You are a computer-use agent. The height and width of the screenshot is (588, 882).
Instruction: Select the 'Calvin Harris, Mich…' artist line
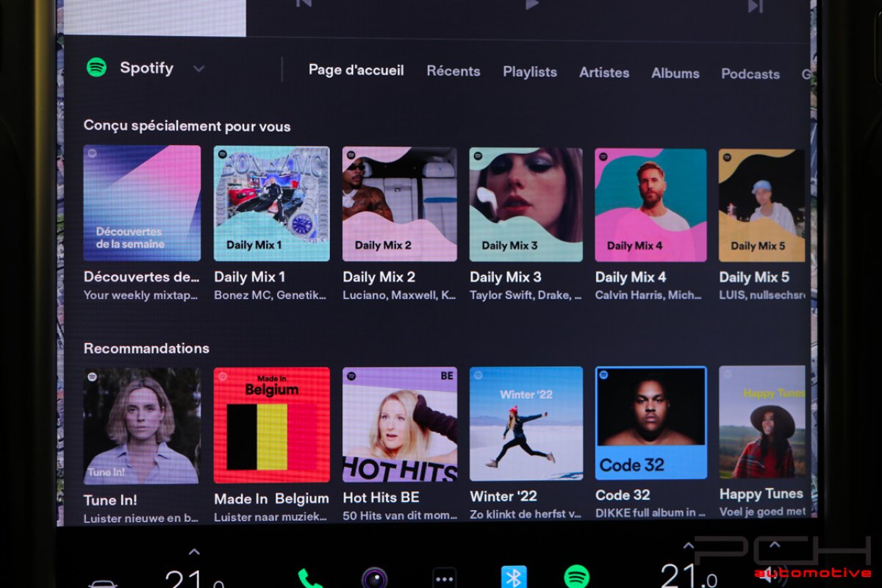tap(650, 295)
